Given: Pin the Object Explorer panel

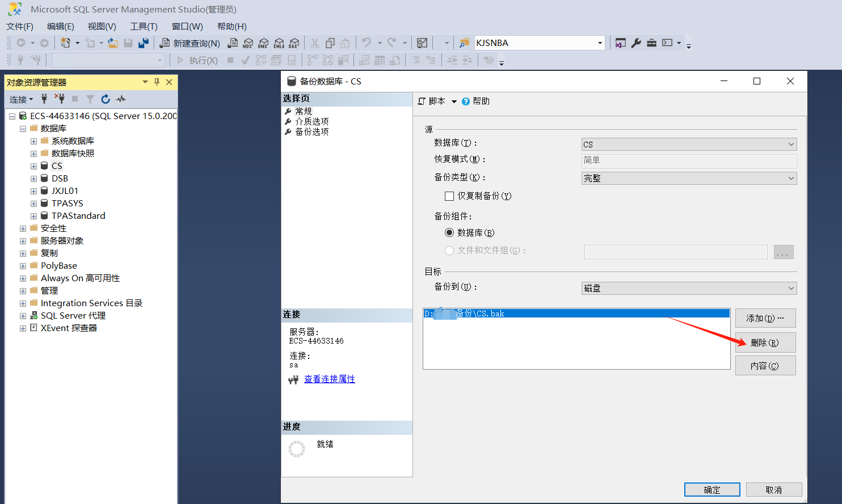Looking at the screenshot, I should pyautogui.click(x=157, y=82).
